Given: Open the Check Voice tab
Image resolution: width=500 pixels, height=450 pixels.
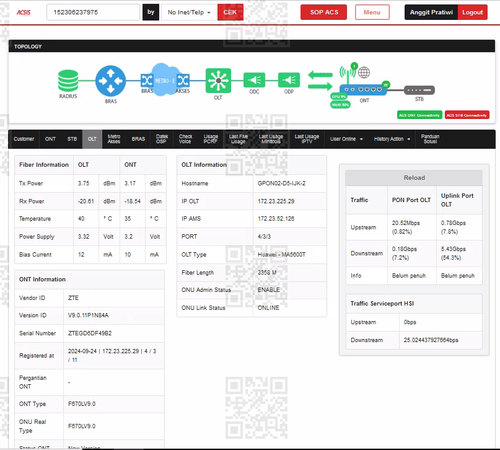Looking at the screenshot, I should [185, 139].
